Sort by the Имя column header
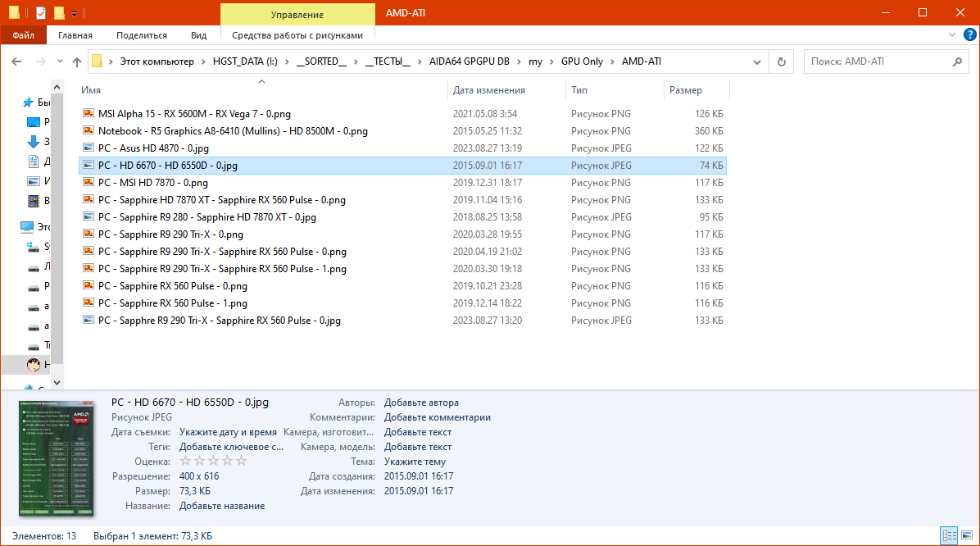This screenshot has height=546, width=980. (x=261, y=90)
